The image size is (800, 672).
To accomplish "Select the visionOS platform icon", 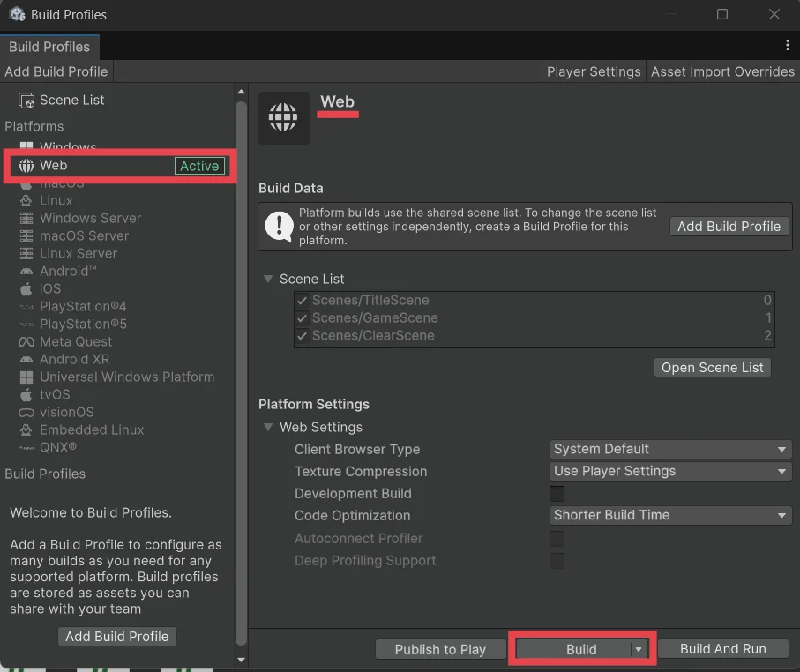I will coord(26,413).
